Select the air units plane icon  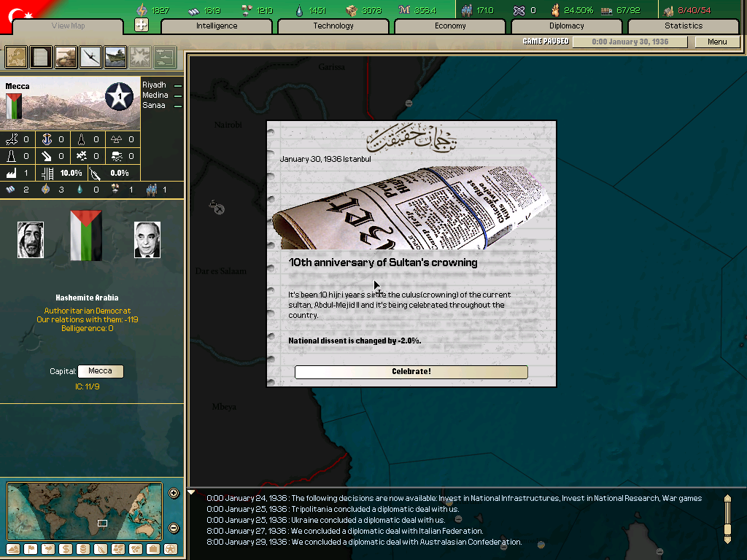pos(90,57)
